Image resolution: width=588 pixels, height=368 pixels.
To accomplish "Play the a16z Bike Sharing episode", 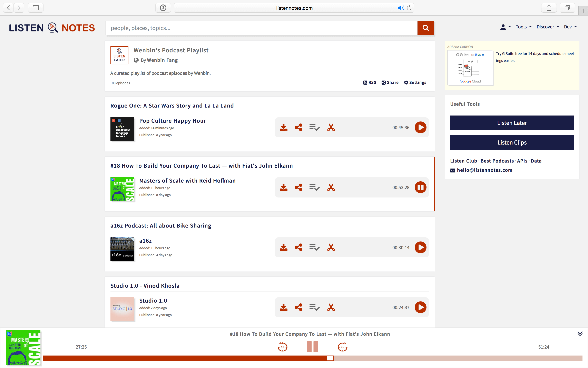I will (420, 248).
